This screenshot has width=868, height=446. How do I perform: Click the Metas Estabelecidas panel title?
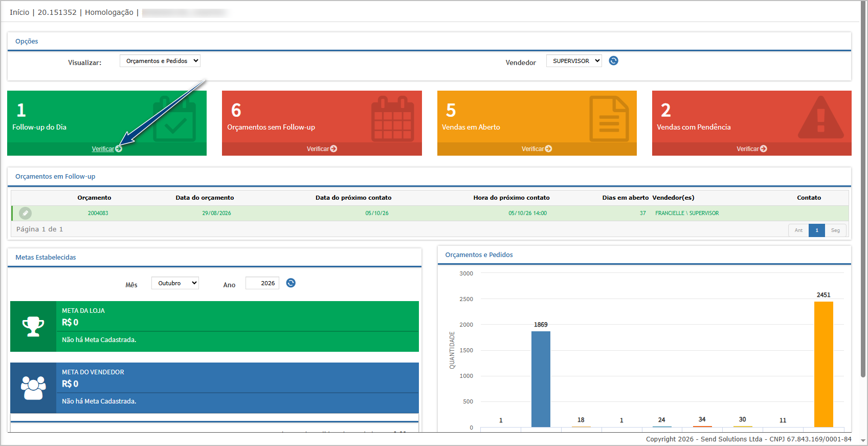tap(46, 258)
